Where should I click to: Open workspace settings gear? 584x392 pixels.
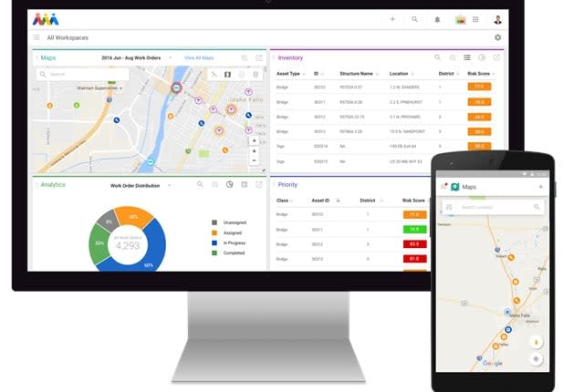tap(497, 37)
